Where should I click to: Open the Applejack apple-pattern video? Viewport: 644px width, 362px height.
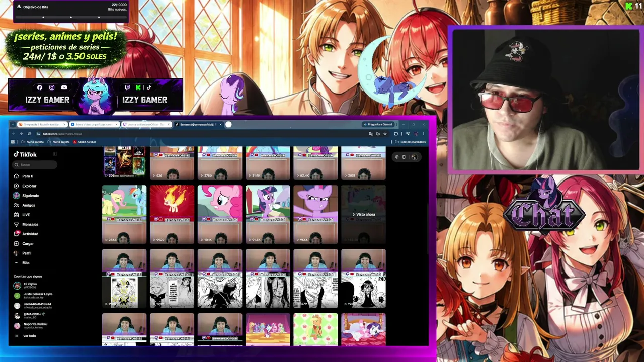315,329
